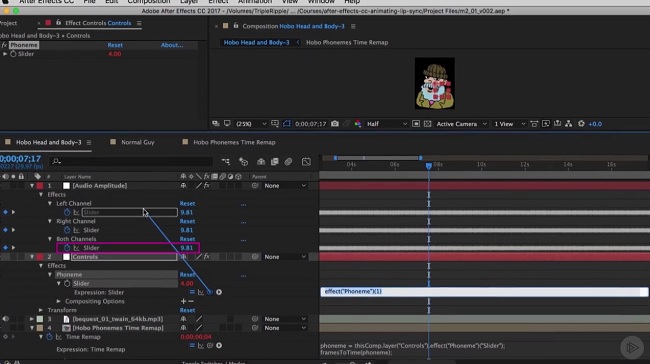Click Reset in Effect Controls Phoneme
The image size is (650, 364).
(x=115, y=45)
